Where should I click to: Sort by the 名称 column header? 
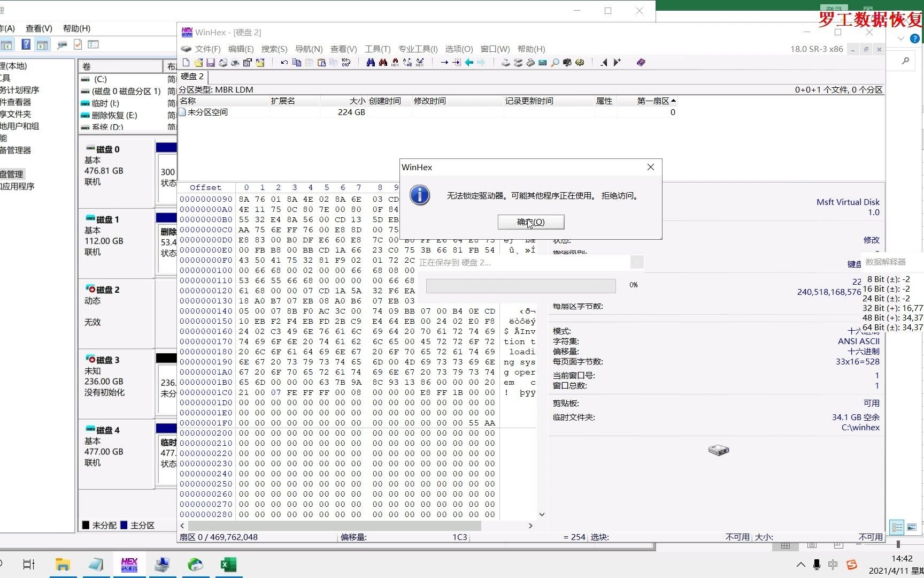[x=224, y=101]
